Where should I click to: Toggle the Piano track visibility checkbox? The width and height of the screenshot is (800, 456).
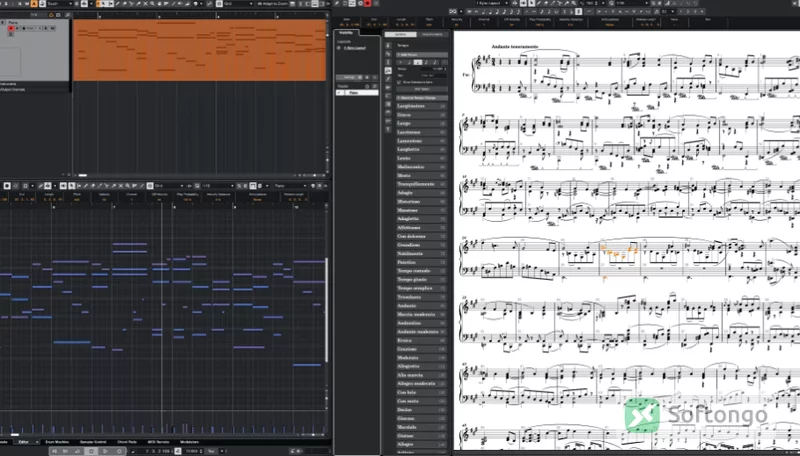339,92
